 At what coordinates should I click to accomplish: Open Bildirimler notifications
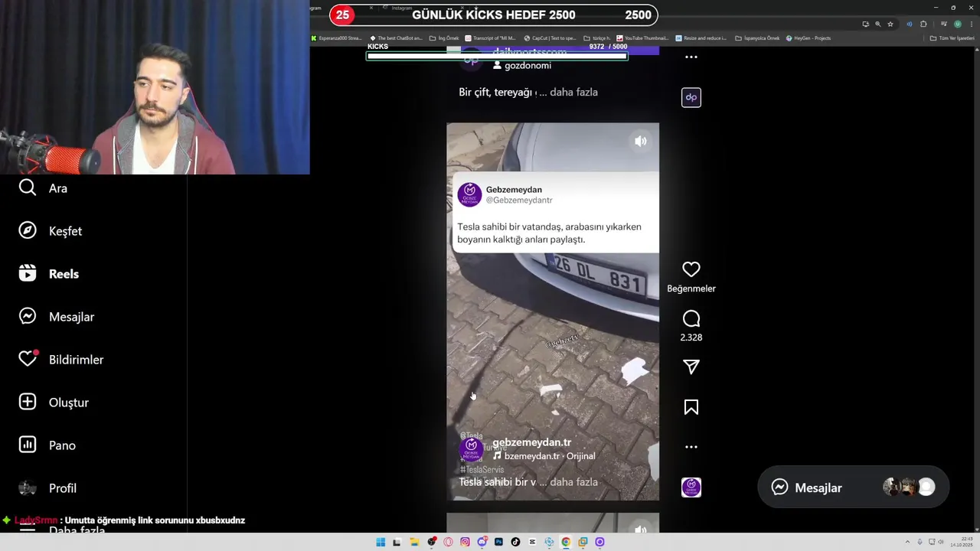coord(61,360)
